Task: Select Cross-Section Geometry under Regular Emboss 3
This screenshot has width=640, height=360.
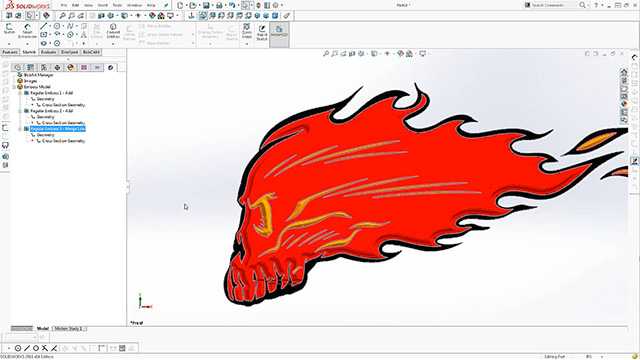Action: click(x=63, y=141)
